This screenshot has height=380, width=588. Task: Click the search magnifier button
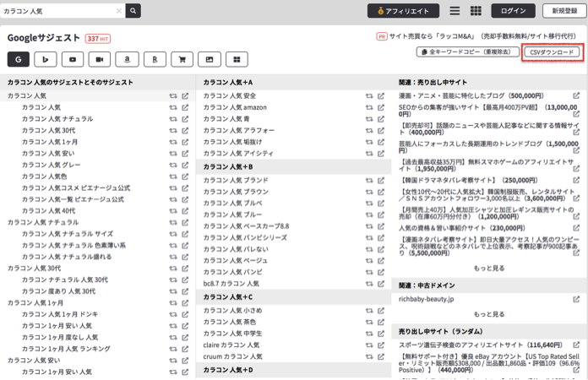click(133, 11)
